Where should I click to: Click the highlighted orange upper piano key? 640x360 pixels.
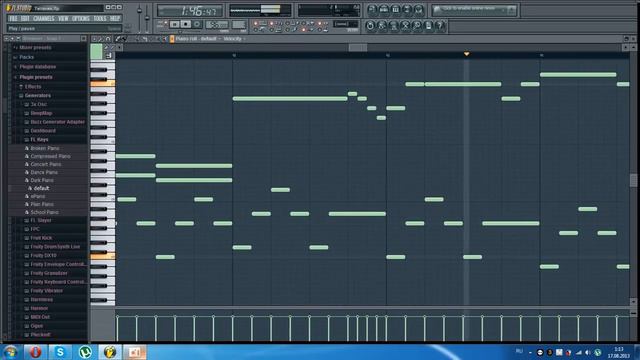click(x=102, y=84)
